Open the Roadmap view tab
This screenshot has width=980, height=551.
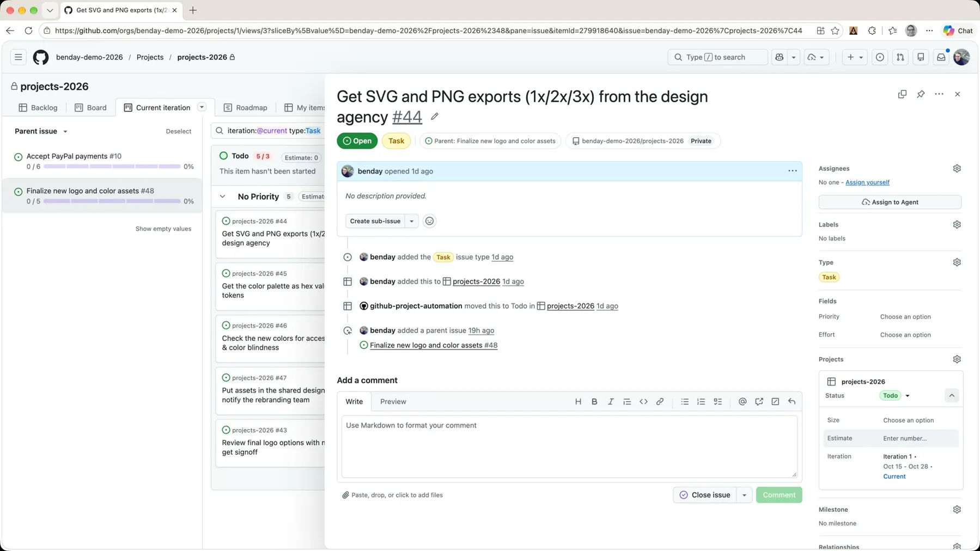tap(246, 108)
